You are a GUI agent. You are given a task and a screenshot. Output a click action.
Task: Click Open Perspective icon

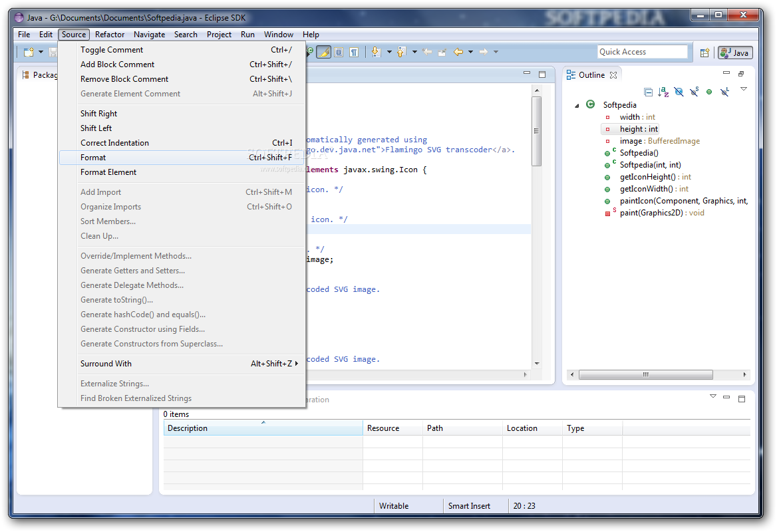pyautogui.click(x=704, y=53)
